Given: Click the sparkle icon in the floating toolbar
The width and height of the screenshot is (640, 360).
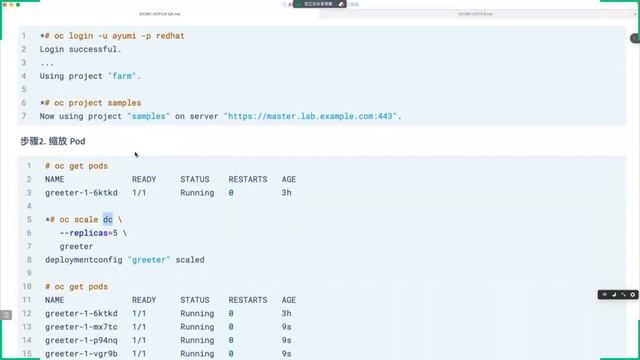Looking at the screenshot, I should pyautogui.click(x=604, y=295).
